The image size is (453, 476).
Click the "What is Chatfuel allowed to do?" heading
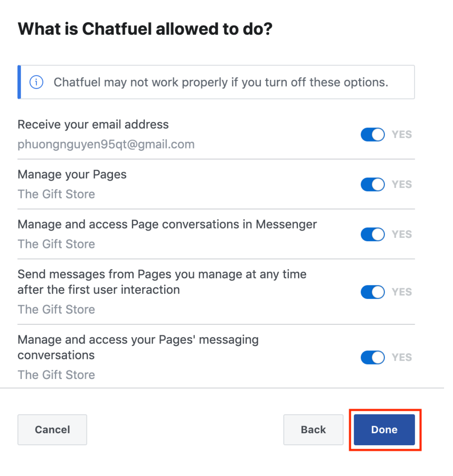pyautogui.click(x=145, y=29)
